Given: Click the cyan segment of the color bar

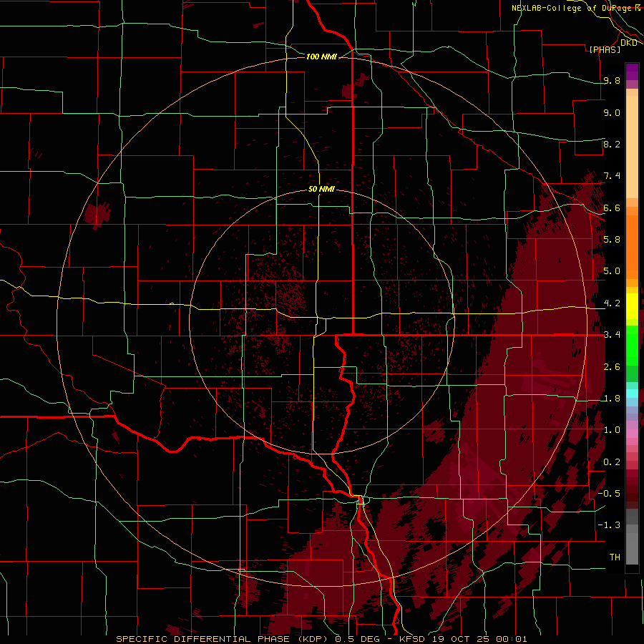Looking at the screenshot, I should point(632,394).
